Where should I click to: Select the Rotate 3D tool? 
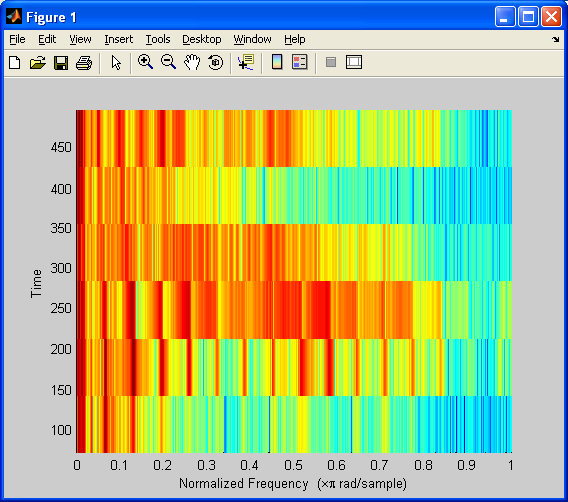pos(216,62)
